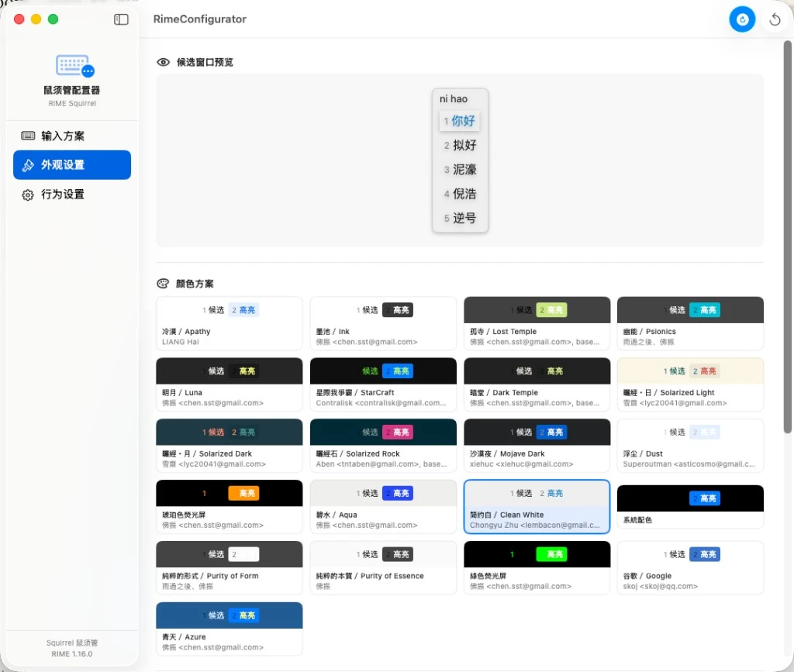Click the ni hao preedit text
The height and width of the screenshot is (672, 794).
click(453, 98)
